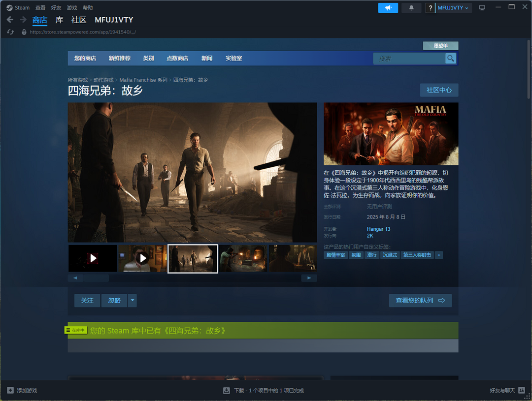Image resolution: width=532 pixels, height=401 pixels.
Task: Click the 愿望单 wishlist button
Action: tap(441, 45)
